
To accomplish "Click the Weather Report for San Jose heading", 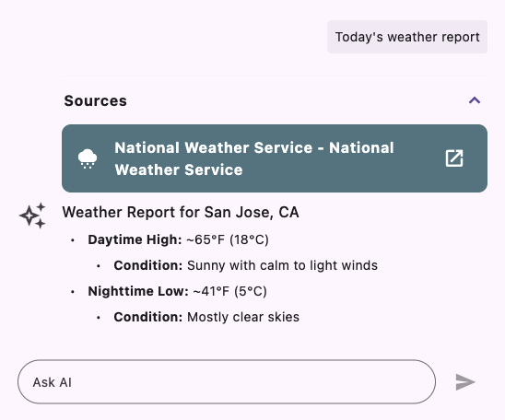I will tap(181, 213).
